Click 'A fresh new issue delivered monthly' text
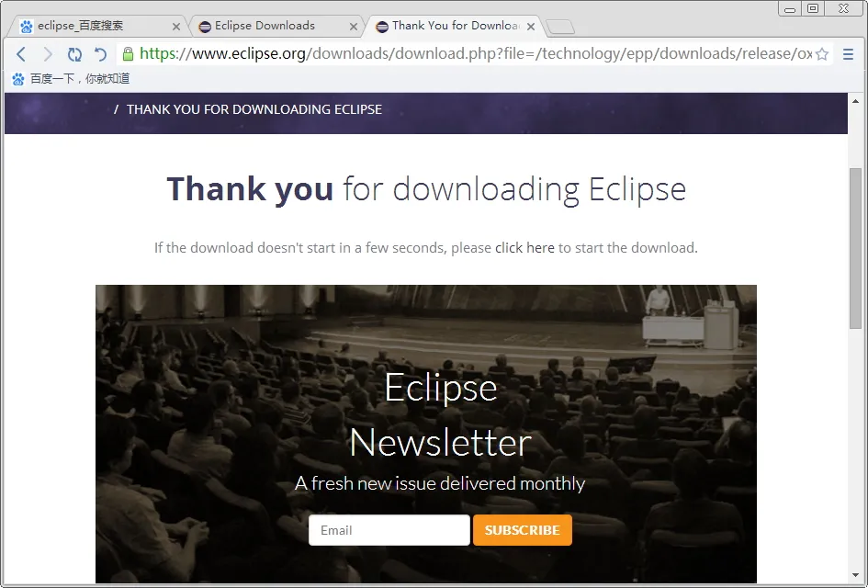This screenshot has width=868, height=588. pyautogui.click(x=440, y=483)
